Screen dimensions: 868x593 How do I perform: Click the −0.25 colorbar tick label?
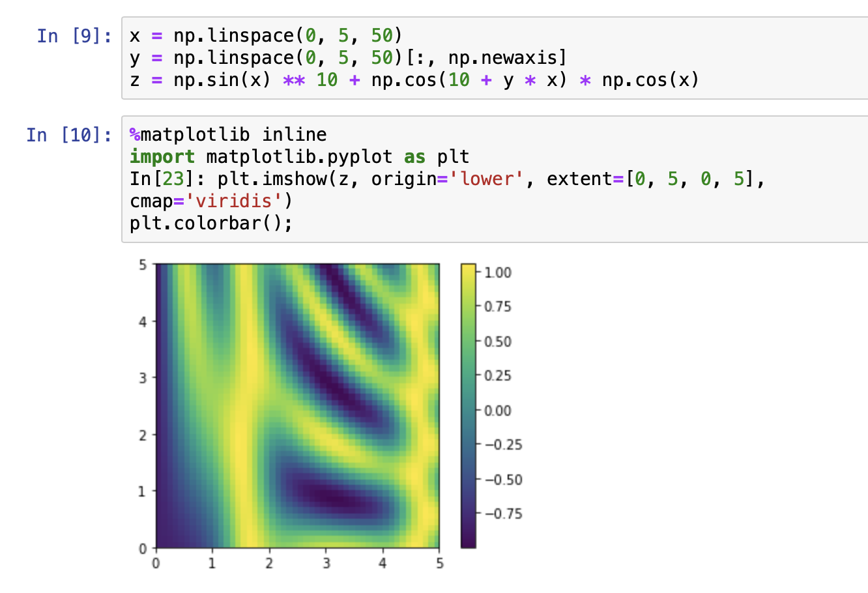click(503, 444)
